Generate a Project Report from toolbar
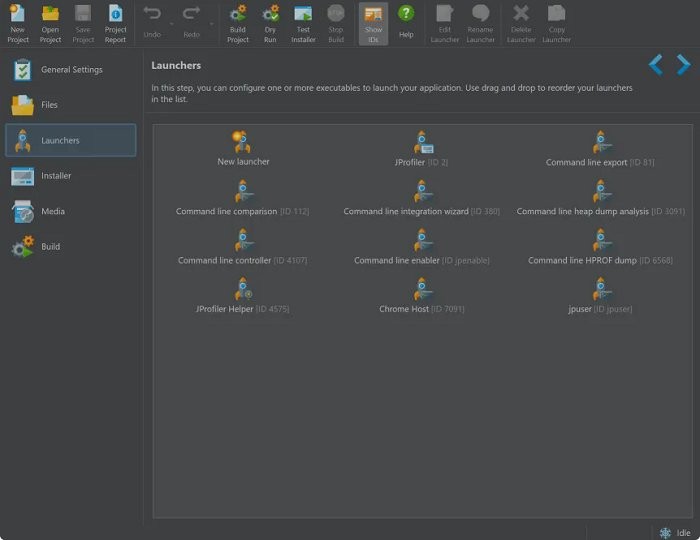Screen dimensions: 700x540 tap(116, 22)
